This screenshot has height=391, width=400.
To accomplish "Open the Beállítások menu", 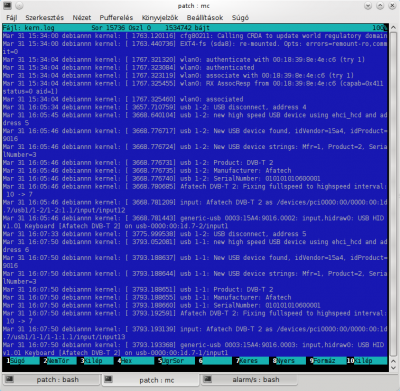I will (x=205, y=18).
